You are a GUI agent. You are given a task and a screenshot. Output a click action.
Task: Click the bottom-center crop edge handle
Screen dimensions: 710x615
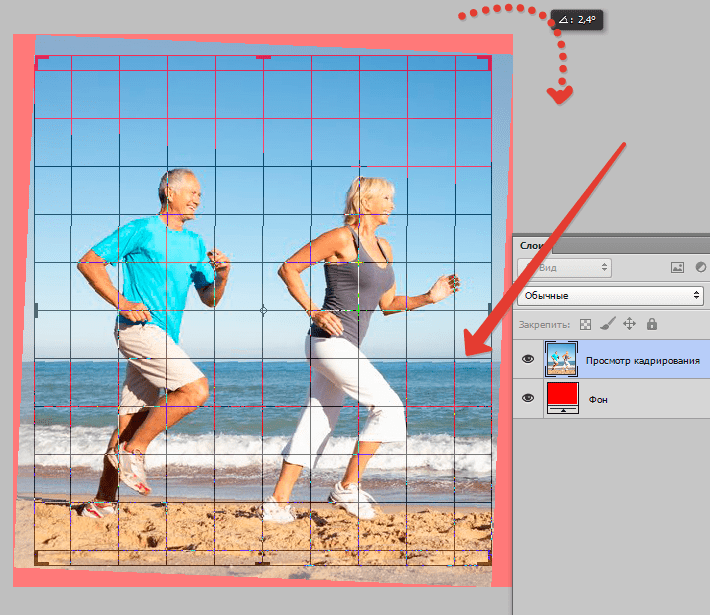coord(263,563)
